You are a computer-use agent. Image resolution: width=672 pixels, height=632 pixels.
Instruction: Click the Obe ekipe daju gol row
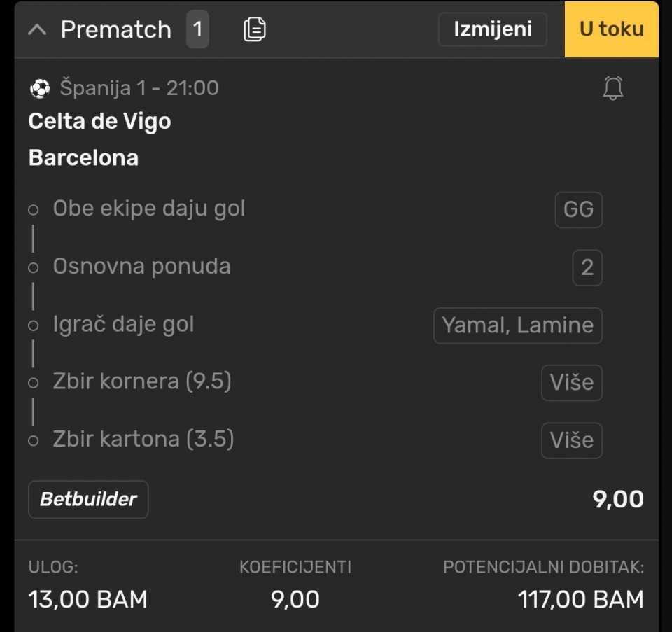click(149, 209)
